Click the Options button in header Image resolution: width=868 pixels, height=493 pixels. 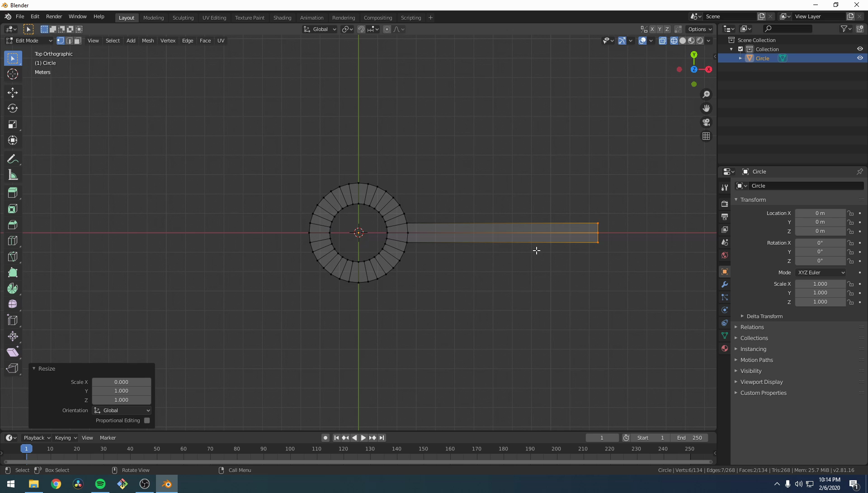[699, 29]
